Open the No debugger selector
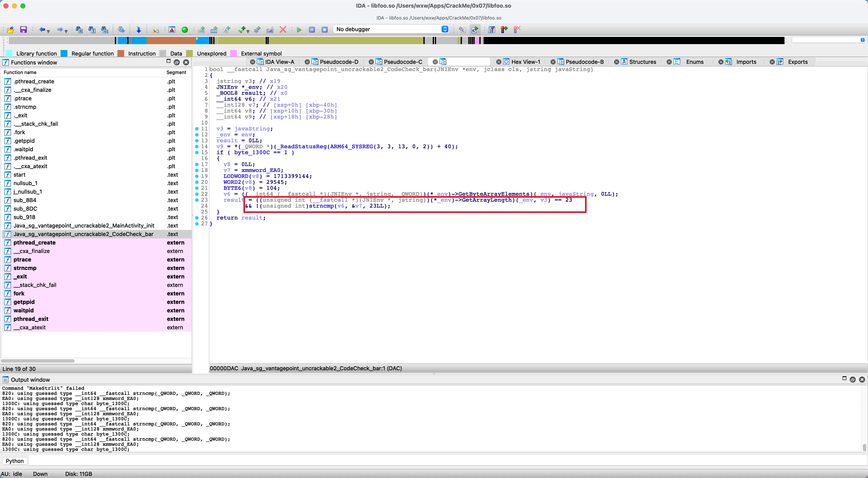Screen dimensions: 868x478 pyautogui.click(x=391, y=29)
